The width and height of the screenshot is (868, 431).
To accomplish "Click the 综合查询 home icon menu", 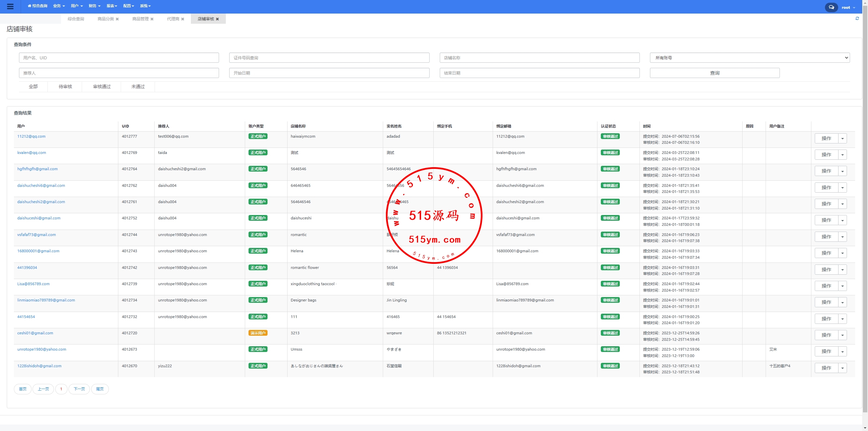I will point(37,6).
